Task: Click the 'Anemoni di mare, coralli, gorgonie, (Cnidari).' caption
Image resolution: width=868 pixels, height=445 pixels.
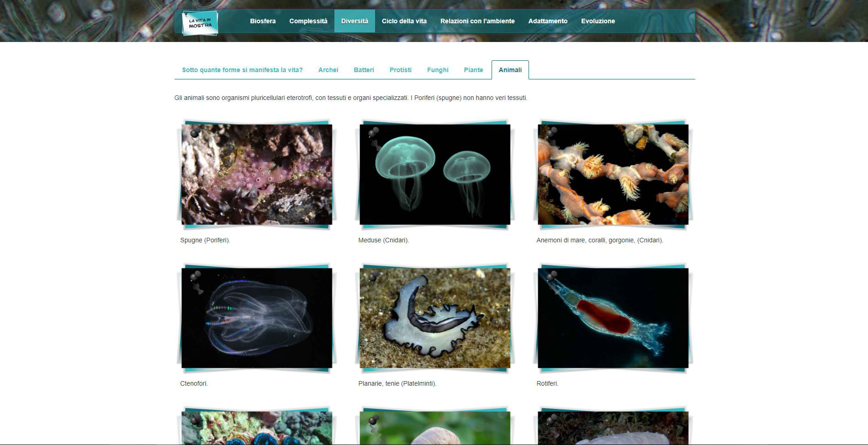Action: 600,240
